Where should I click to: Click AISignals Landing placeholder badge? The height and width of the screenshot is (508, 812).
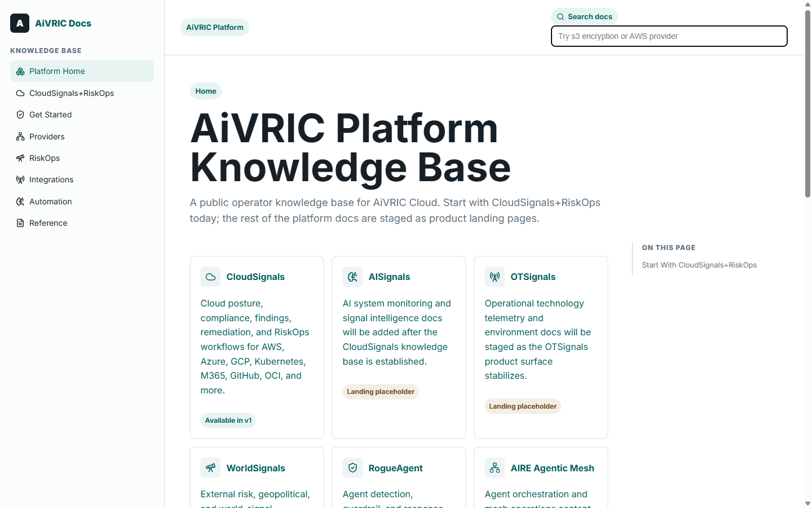click(381, 392)
